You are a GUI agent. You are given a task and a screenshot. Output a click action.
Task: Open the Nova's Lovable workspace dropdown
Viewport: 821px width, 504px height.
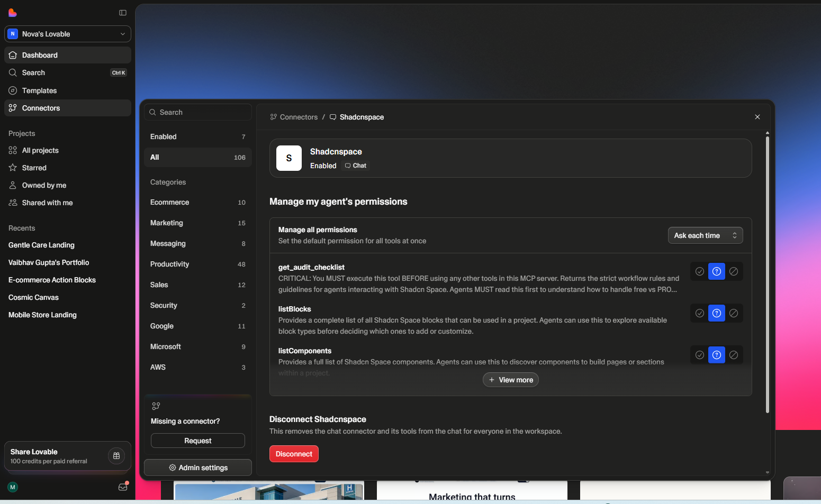tap(68, 34)
